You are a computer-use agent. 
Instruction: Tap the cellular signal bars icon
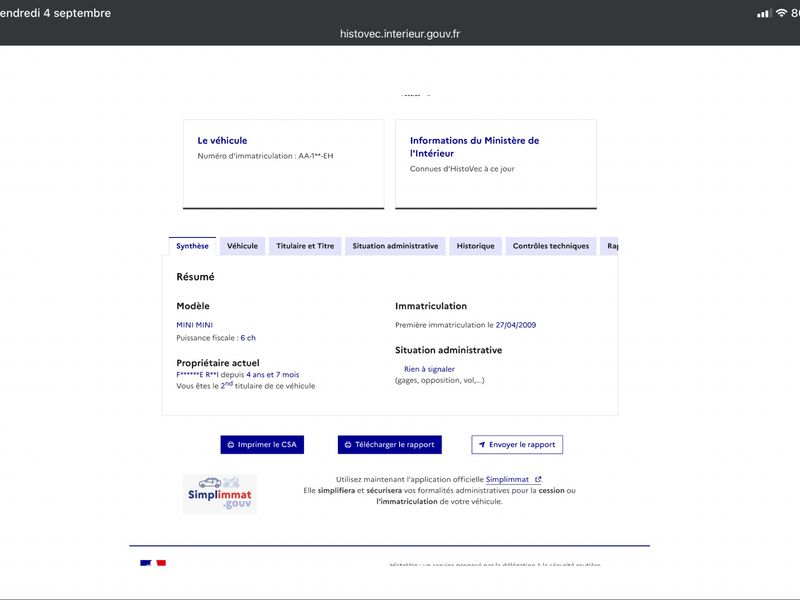coord(764,14)
